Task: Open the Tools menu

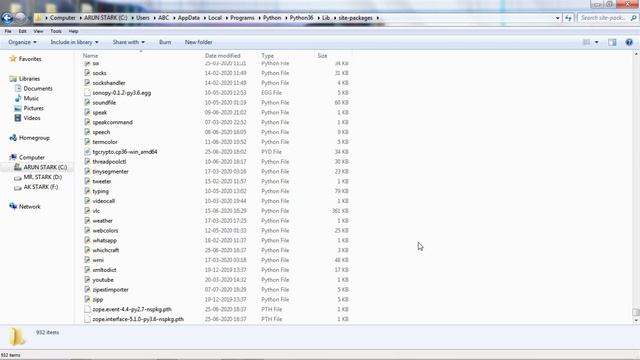Action: coord(56,31)
